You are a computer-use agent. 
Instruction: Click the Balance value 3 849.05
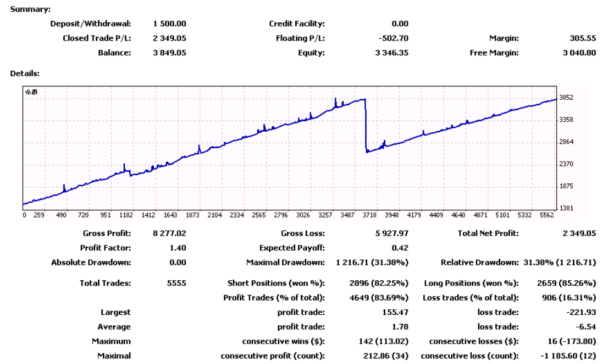[170, 53]
